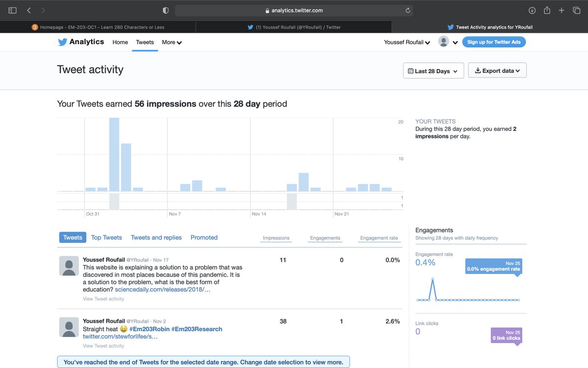Screen dimensions: 588x368
Task: Open the sciencedaily.com link in the tweet
Action: pos(163,289)
